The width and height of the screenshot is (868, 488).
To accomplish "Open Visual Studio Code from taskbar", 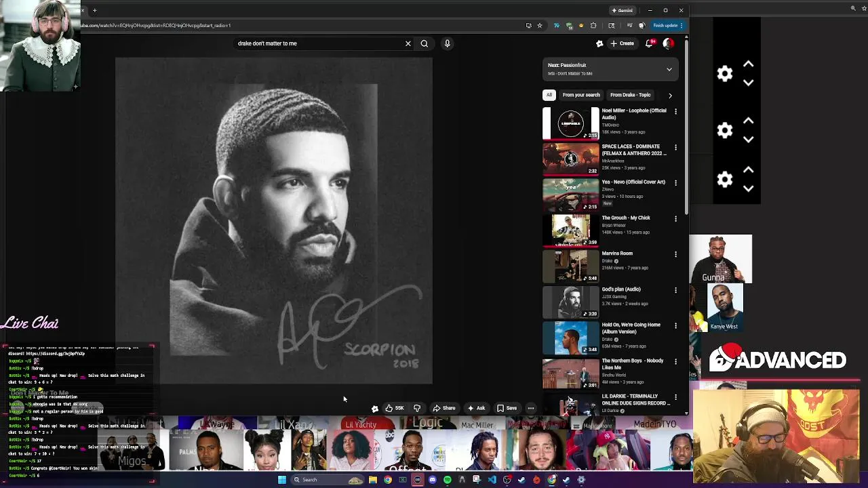I will pos(492,480).
